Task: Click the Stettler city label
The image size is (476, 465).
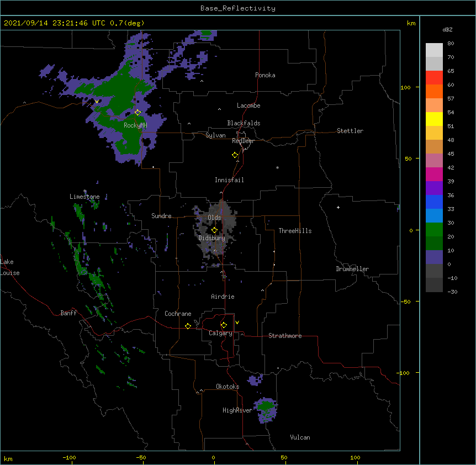Action: pos(350,131)
